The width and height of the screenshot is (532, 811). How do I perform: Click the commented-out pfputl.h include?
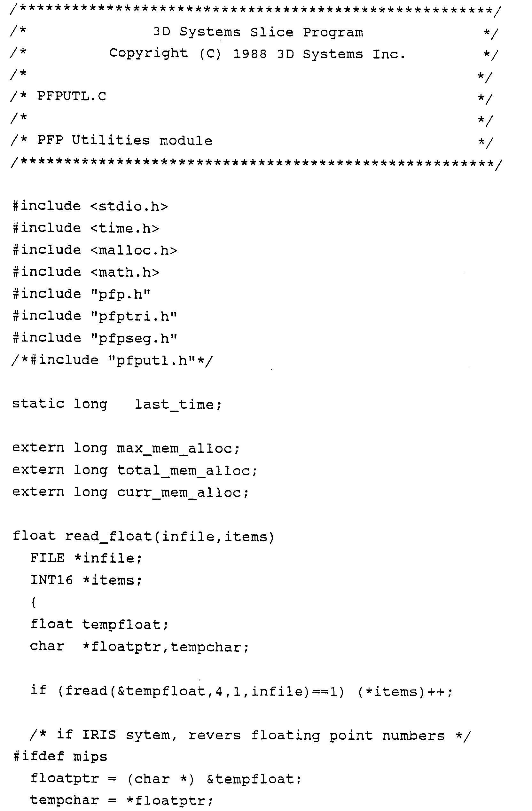[112, 360]
